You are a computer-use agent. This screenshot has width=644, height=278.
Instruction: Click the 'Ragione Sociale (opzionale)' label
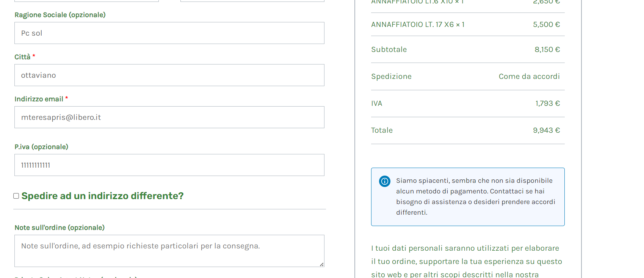pos(60,15)
